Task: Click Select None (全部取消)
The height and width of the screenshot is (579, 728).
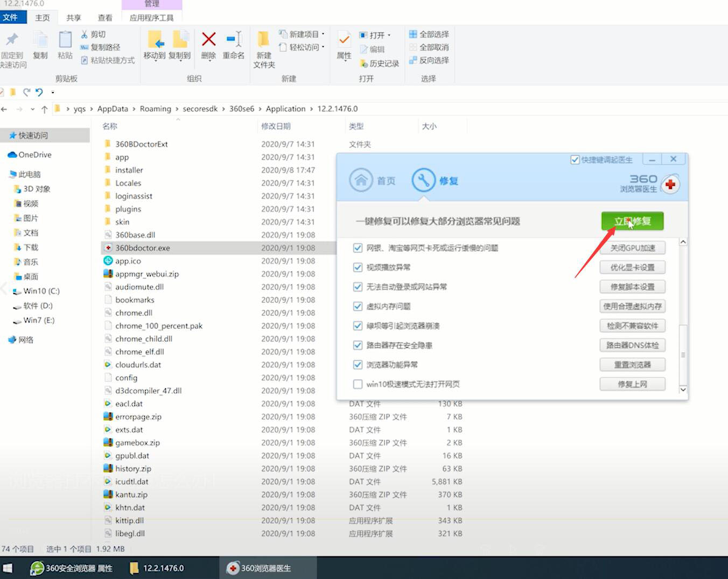Action: (x=429, y=47)
